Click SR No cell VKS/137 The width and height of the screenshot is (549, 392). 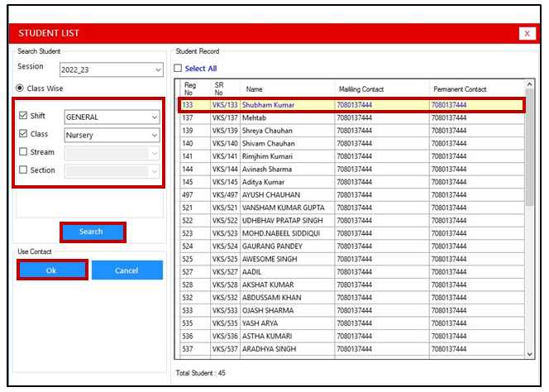(x=225, y=117)
